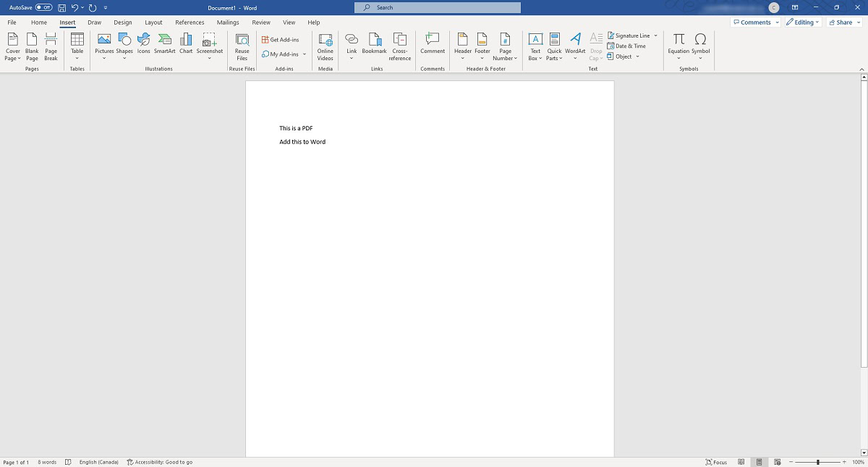The height and width of the screenshot is (467, 868).
Task: Enable Focus mode in status bar
Action: pos(716,462)
